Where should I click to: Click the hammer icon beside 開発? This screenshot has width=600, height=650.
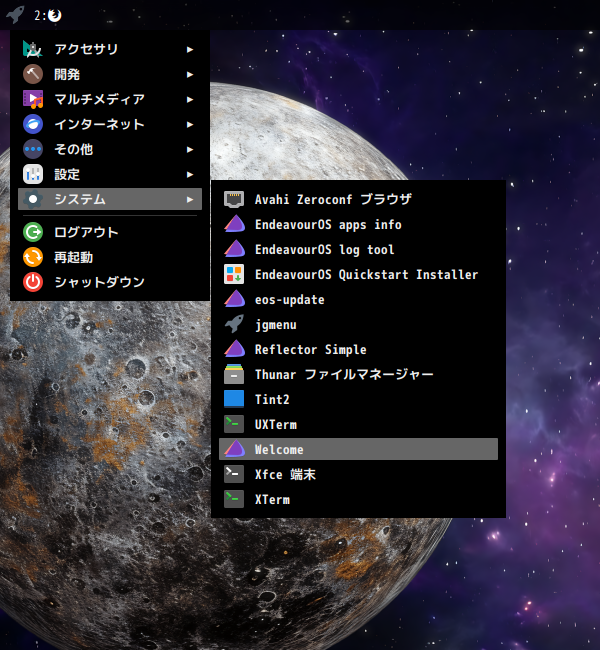33,75
